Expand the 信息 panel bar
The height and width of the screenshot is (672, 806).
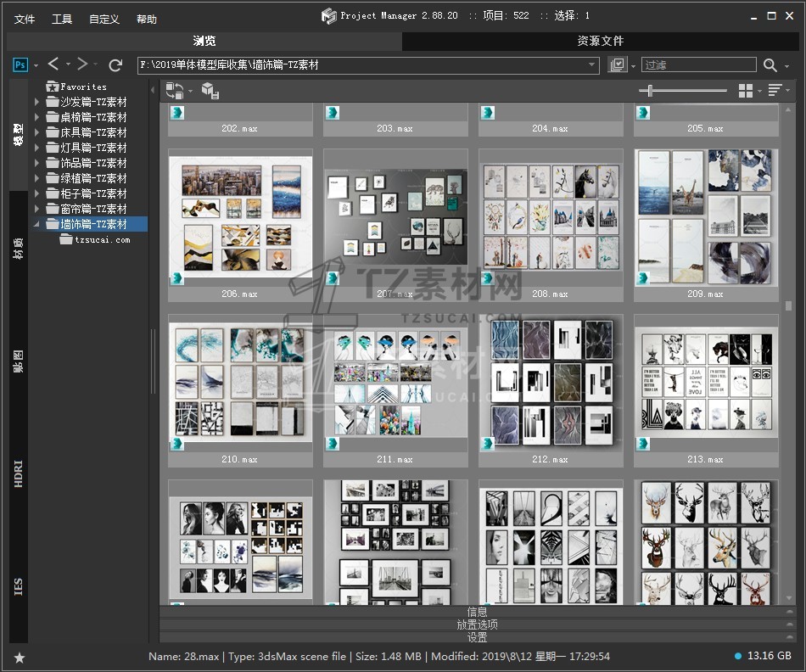tap(477, 612)
